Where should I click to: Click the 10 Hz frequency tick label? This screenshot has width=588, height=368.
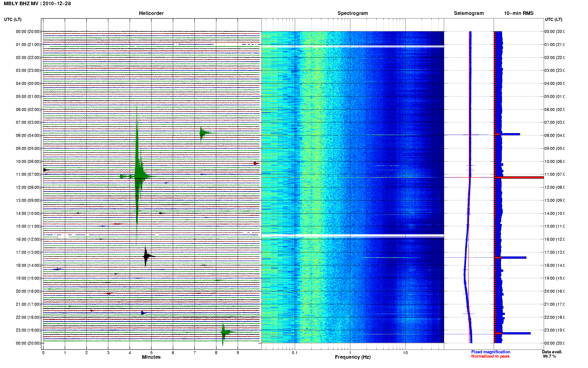405,353
